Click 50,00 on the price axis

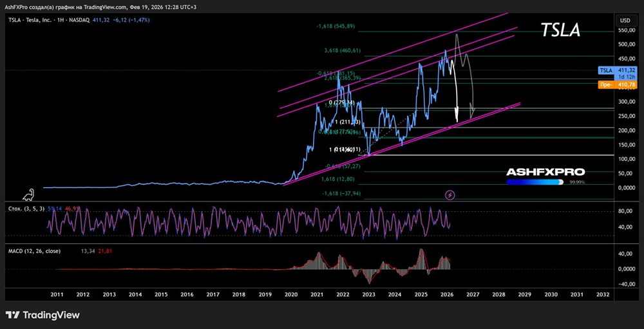coord(626,173)
